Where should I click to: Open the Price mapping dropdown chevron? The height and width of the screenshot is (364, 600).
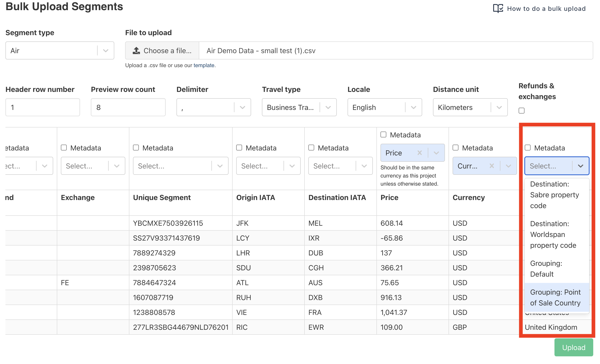[436, 153]
